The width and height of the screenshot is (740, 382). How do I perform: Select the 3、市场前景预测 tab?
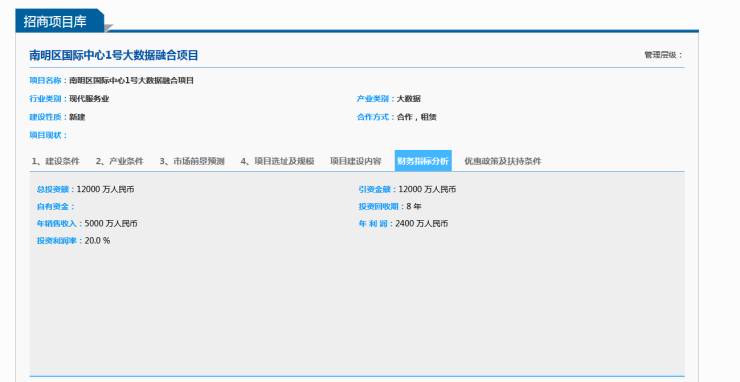point(192,161)
